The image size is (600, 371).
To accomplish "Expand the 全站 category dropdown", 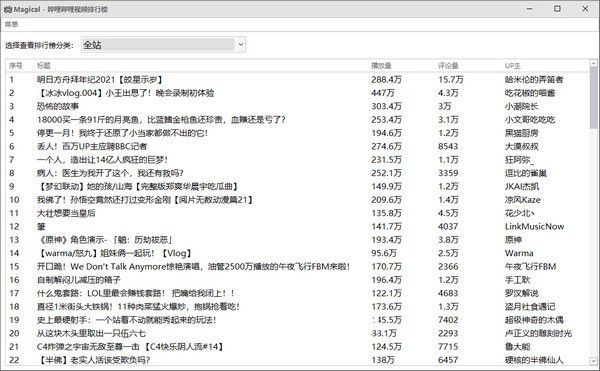I will tap(163, 45).
